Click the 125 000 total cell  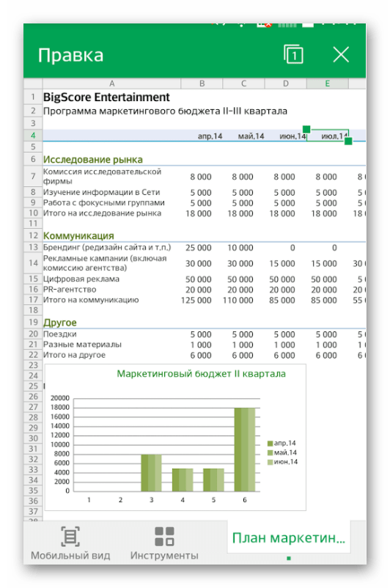point(196,300)
